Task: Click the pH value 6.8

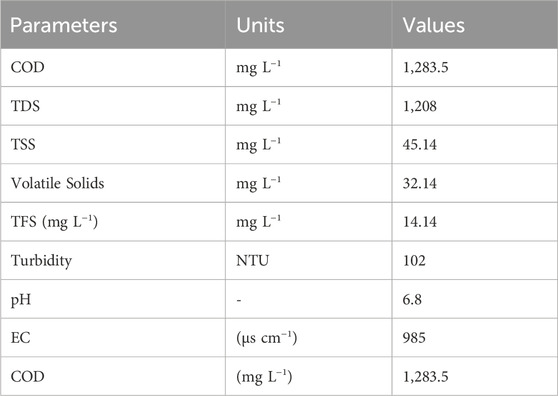Action: pyautogui.click(x=412, y=299)
